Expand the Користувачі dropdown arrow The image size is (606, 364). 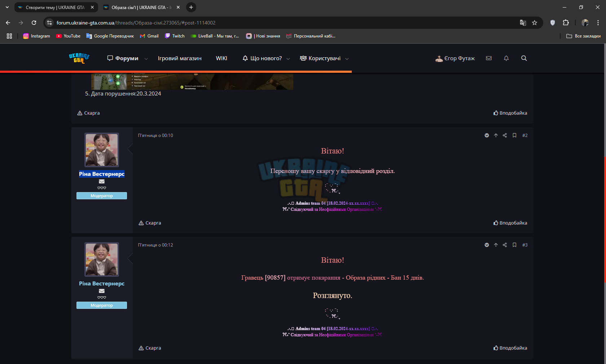(x=347, y=59)
